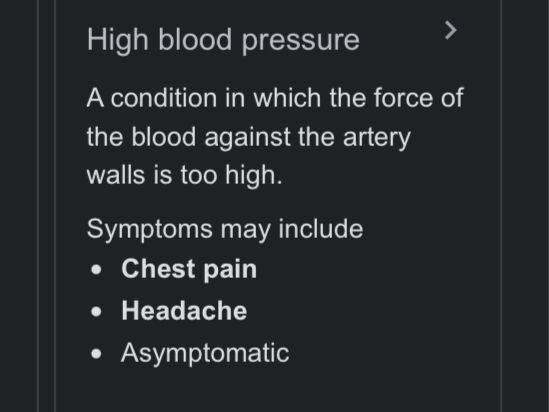Click the bullet before Headache

coord(96,312)
